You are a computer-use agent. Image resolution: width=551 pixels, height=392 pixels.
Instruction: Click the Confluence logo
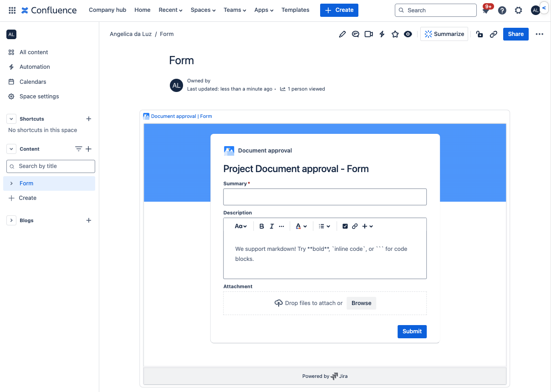[49, 10]
